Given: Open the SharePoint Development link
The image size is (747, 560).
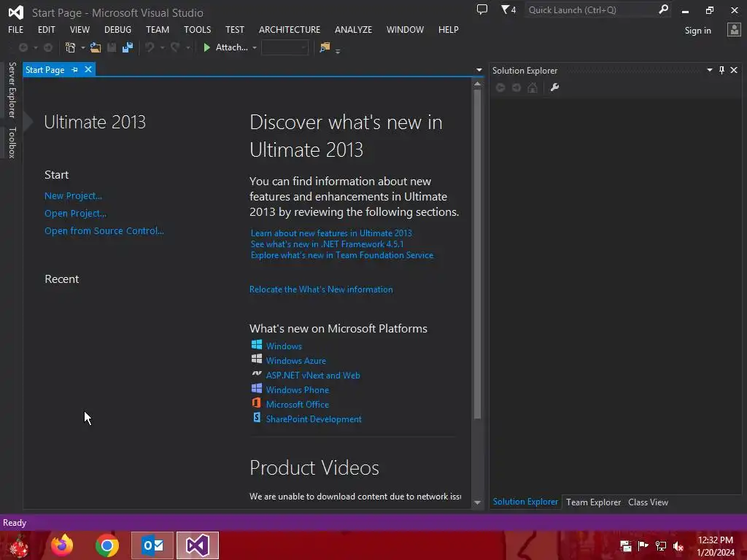Looking at the screenshot, I should click(314, 419).
